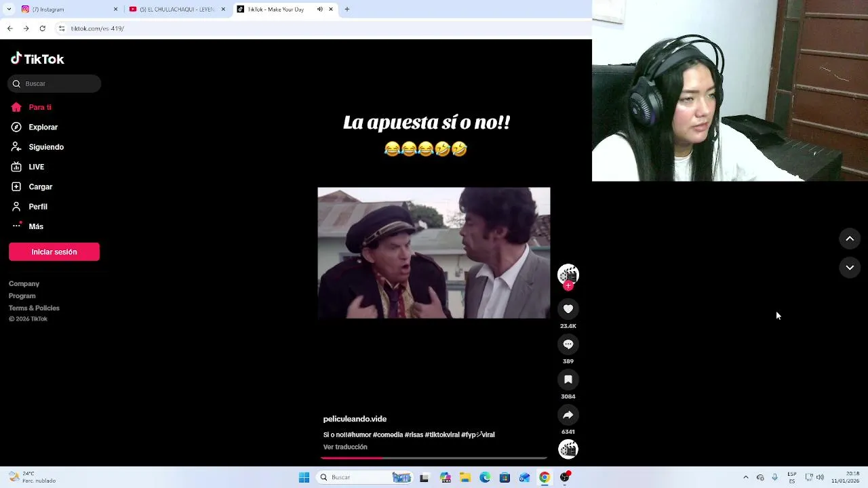Click the TikTok logo
868x488 pixels.
coord(37,59)
